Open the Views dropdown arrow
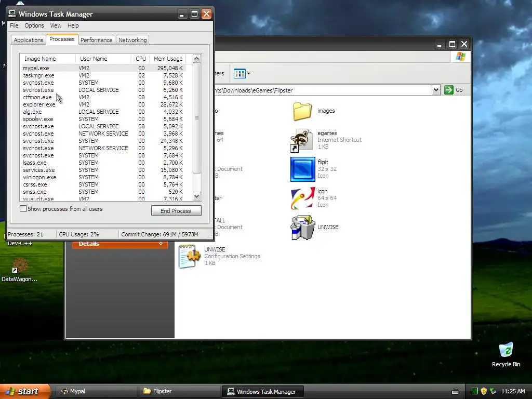The height and width of the screenshot is (399, 532). click(x=248, y=73)
